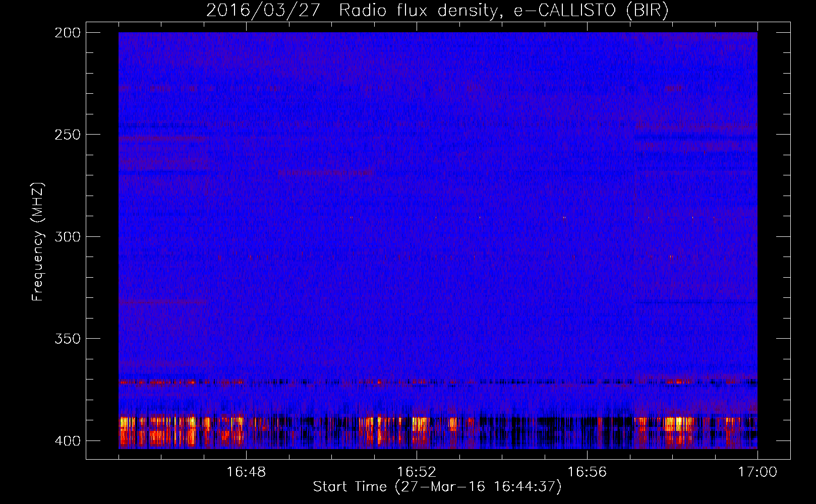Select the 400 frequency tick label
This screenshot has height=504, width=816.
click(68, 440)
